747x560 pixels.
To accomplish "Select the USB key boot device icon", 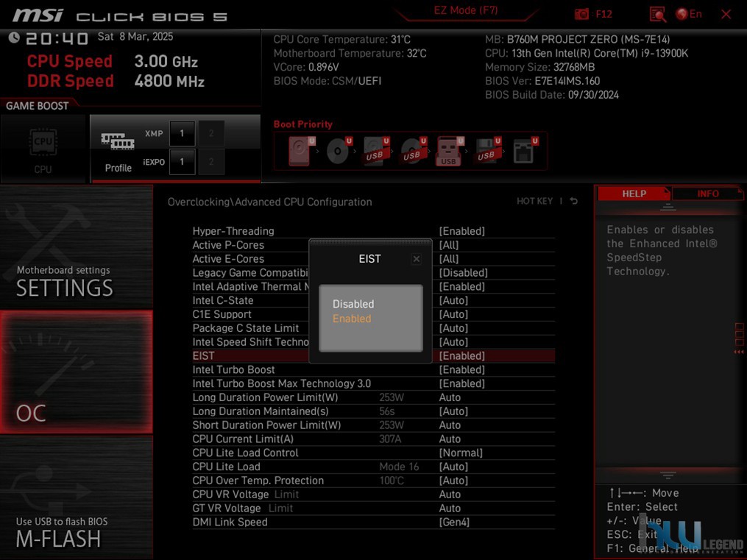I will point(450,151).
